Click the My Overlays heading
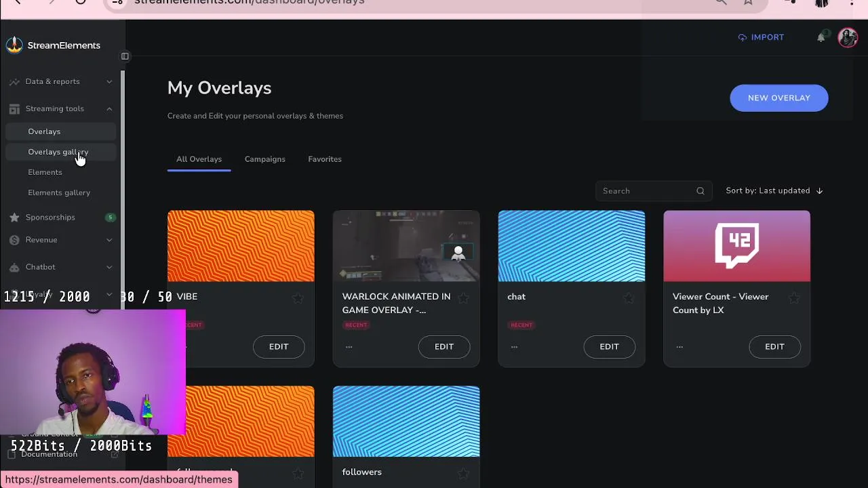Screen dimensions: 868x488 [220, 88]
